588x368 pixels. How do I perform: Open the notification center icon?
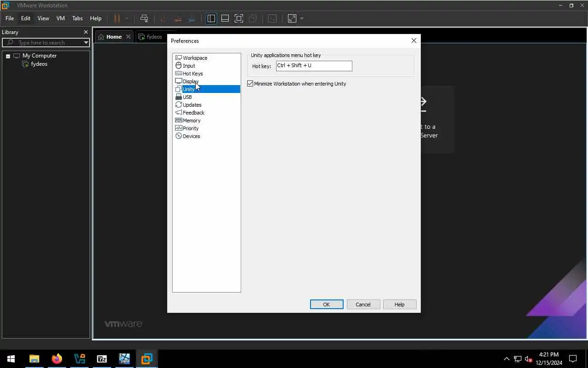(x=573, y=359)
